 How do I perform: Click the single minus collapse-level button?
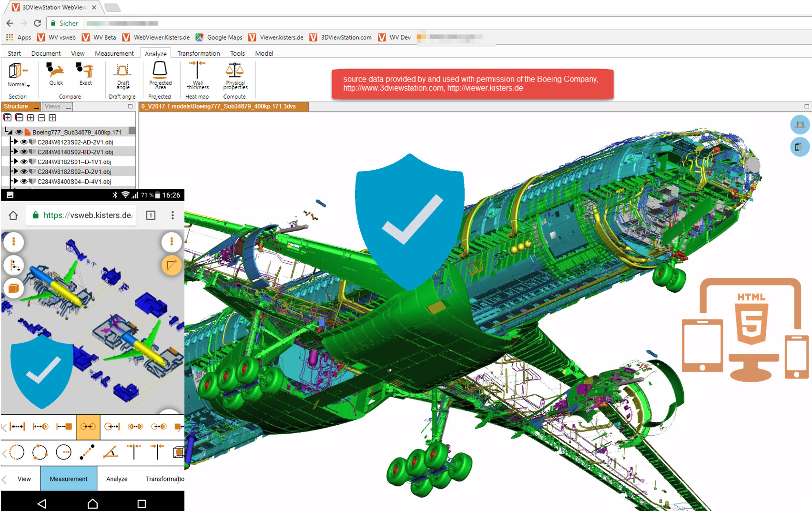tap(41, 117)
